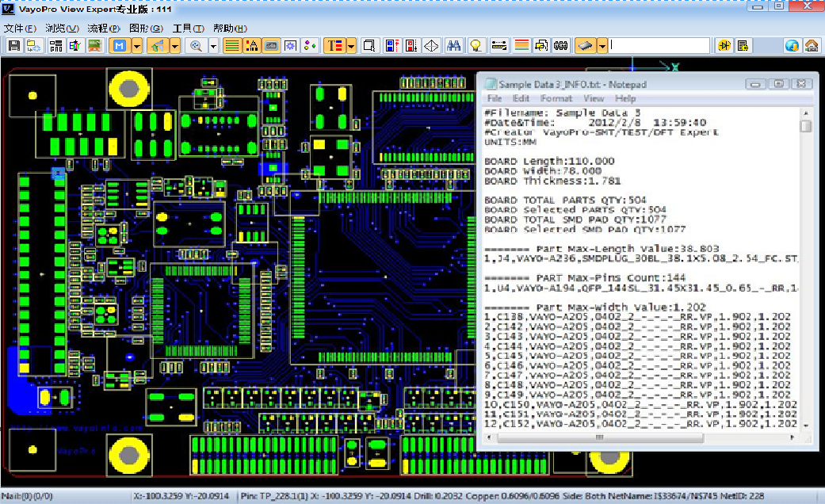
Task: Click the bottom-left yellow mounting hole on PCB
Action: tap(129, 456)
